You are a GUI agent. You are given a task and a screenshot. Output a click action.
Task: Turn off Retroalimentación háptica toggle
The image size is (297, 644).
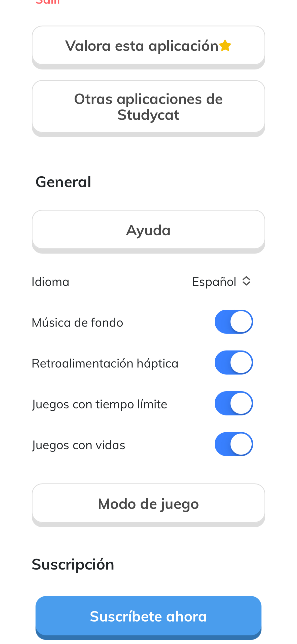tap(234, 363)
